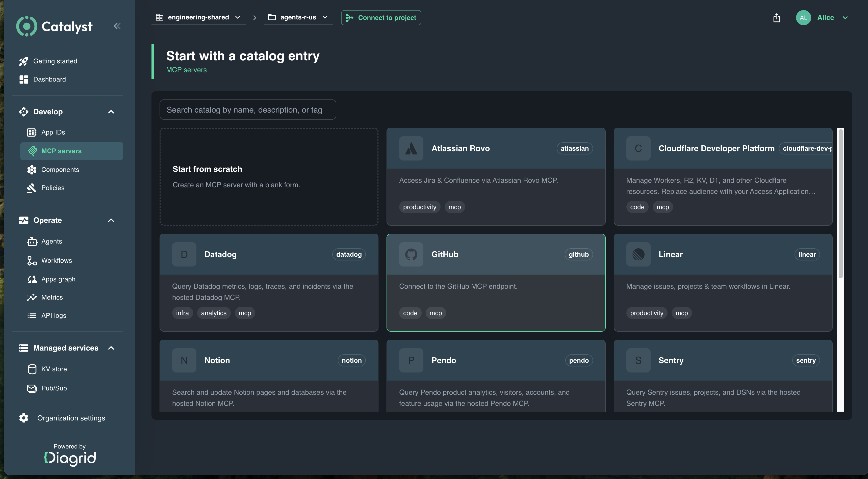868x479 pixels.
Task: Click the Metrics chart icon
Action: 32,298
